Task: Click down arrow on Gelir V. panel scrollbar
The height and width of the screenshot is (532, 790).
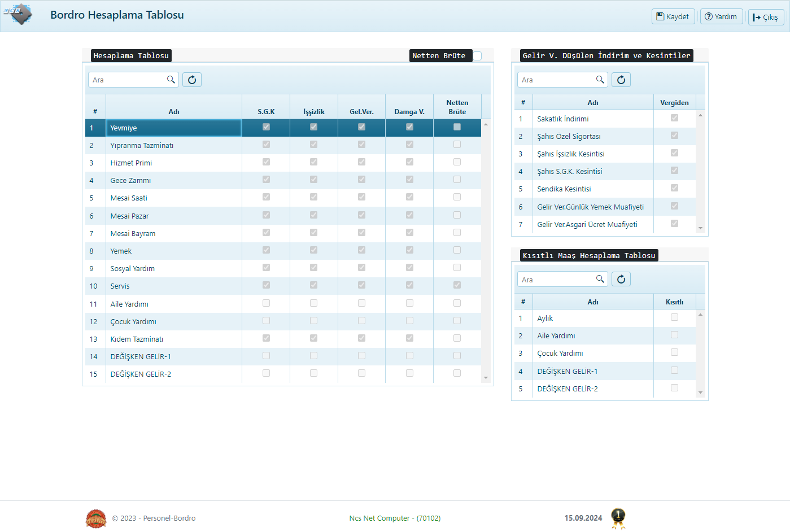Action: pyautogui.click(x=700, y=228)
